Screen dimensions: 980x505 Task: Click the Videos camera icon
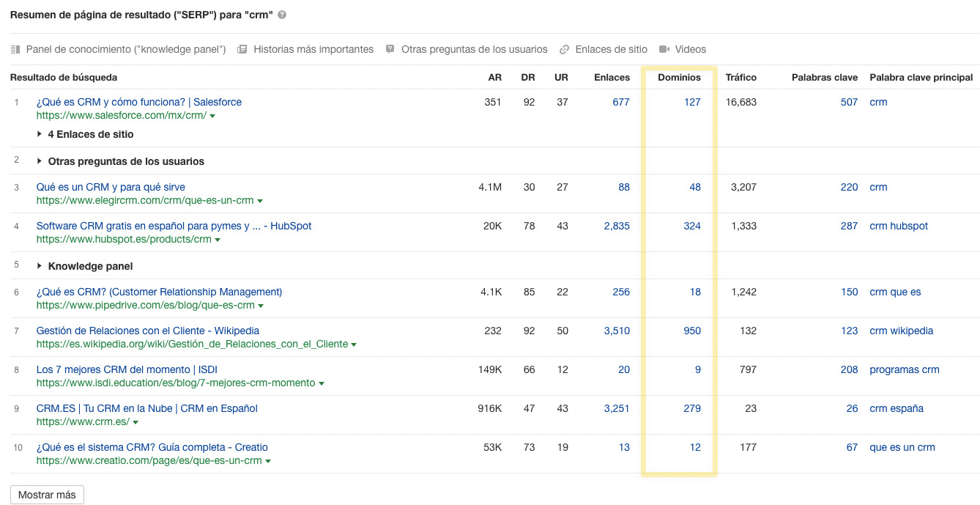664,50
